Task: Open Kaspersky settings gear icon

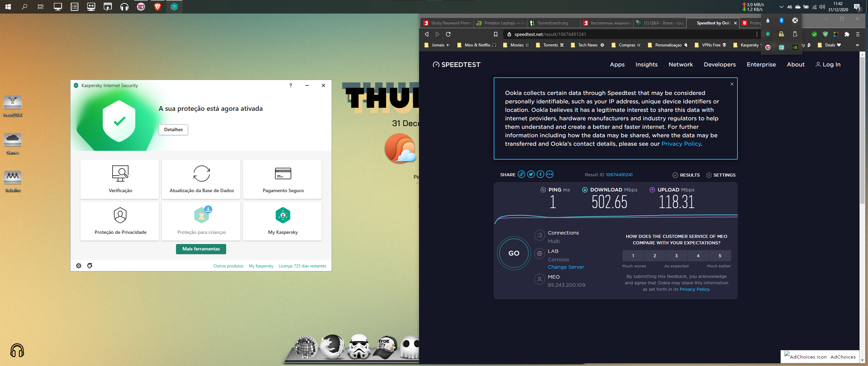Action: 79,266
